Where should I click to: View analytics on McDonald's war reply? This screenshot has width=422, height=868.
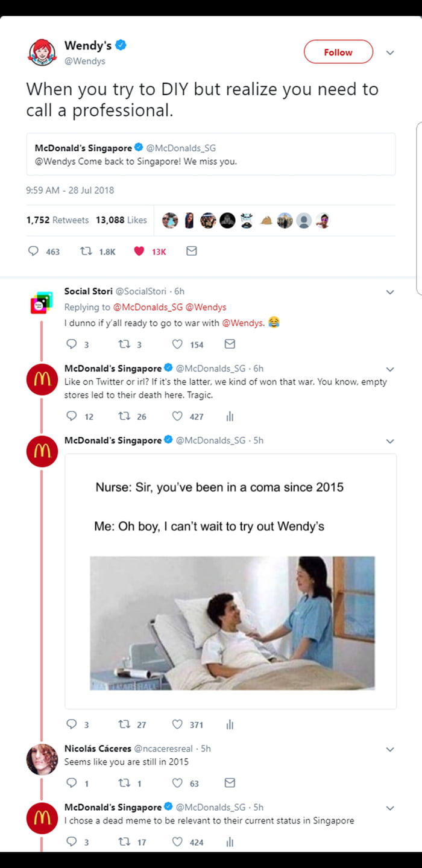click(x=229, y=416)
